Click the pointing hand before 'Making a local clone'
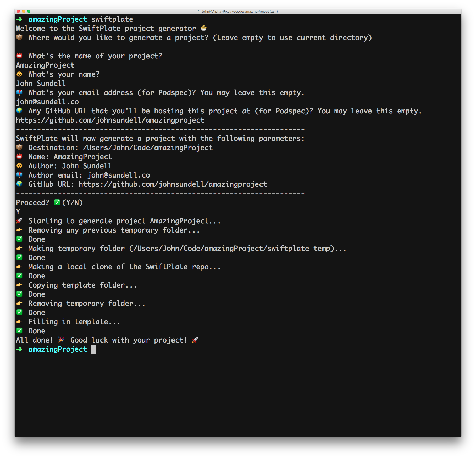The width and height of the screenshot is (476, 458). (x=19, y=266)
